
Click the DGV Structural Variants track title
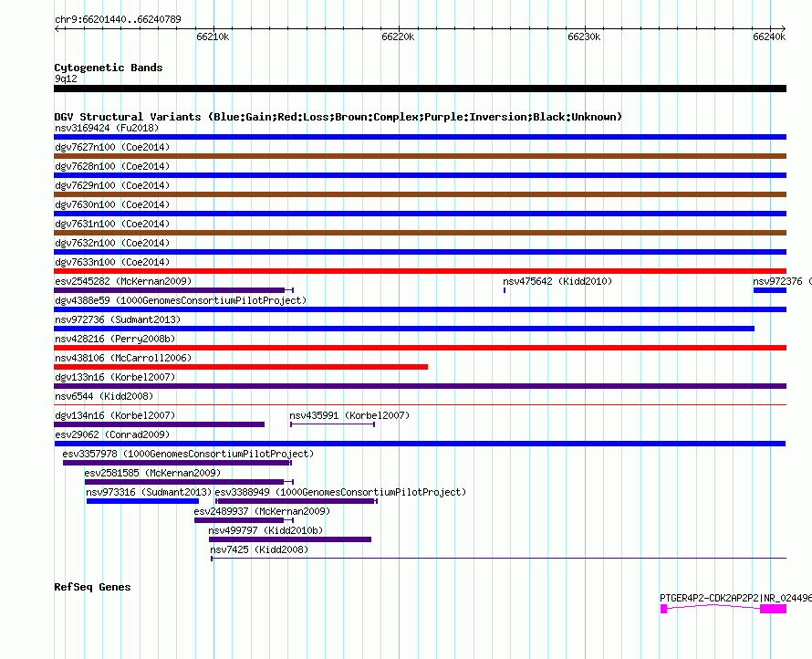[x=338, y=117]
